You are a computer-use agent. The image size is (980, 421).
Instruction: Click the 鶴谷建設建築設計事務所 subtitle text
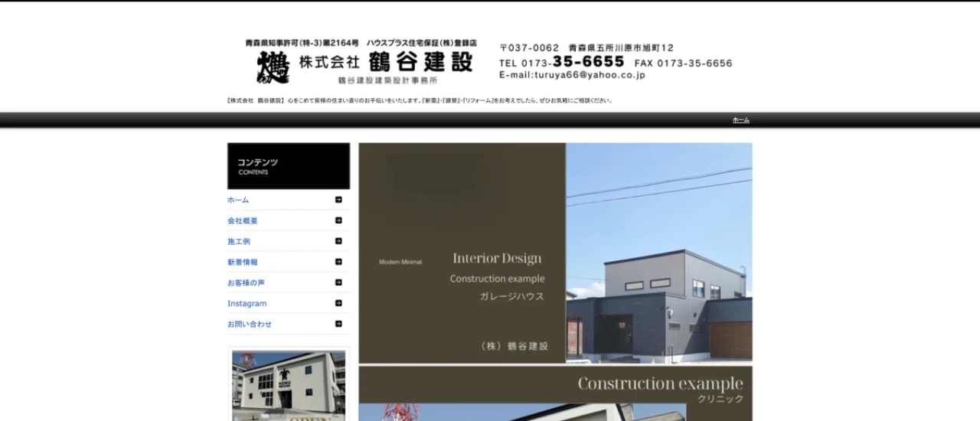pos(387,80)
